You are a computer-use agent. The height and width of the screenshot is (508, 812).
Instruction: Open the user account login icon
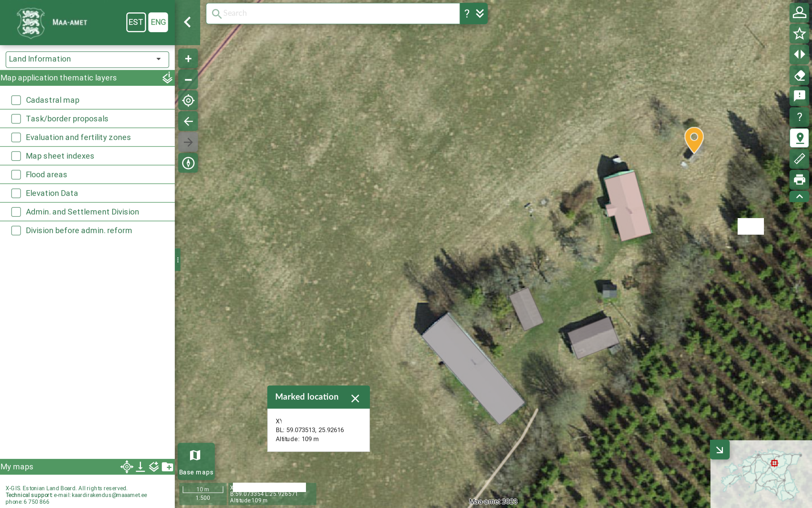799,13
